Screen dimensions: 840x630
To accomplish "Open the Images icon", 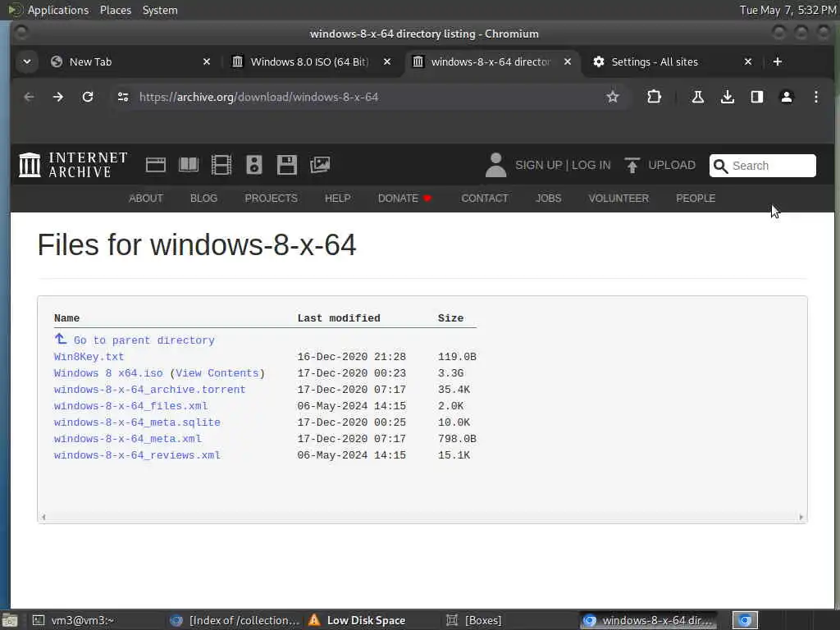I will (320, 165).
